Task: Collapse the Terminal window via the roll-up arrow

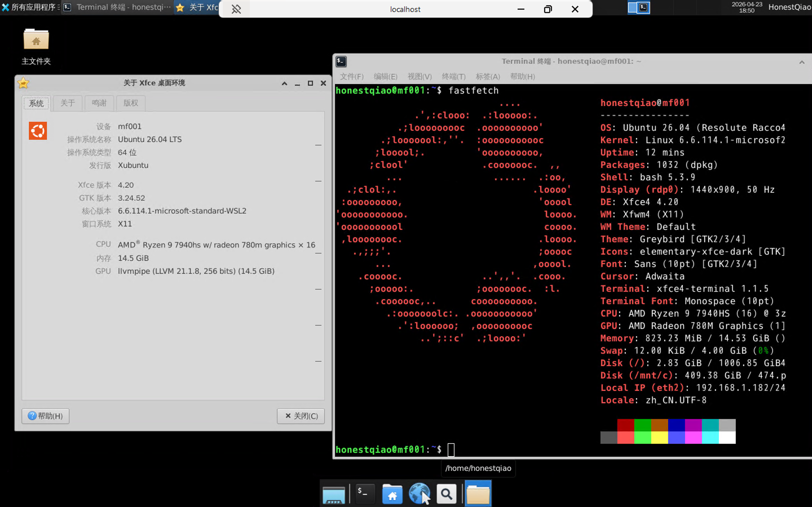Action: coord(802,62)
